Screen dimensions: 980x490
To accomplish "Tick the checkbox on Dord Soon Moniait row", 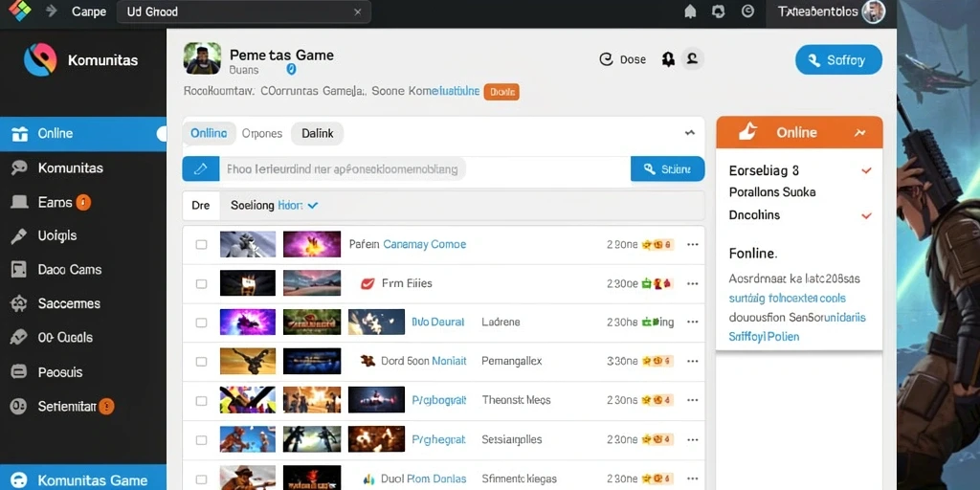I will [201, 361].
